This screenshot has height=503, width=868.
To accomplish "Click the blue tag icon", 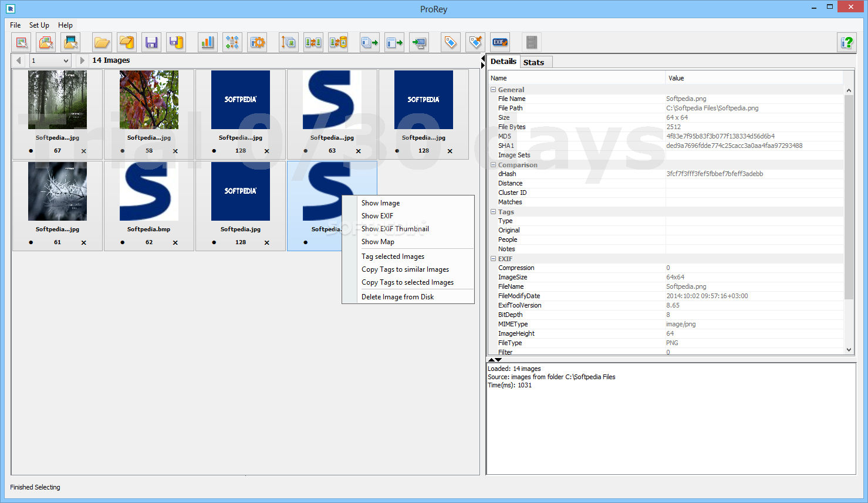I will [451, 42].
